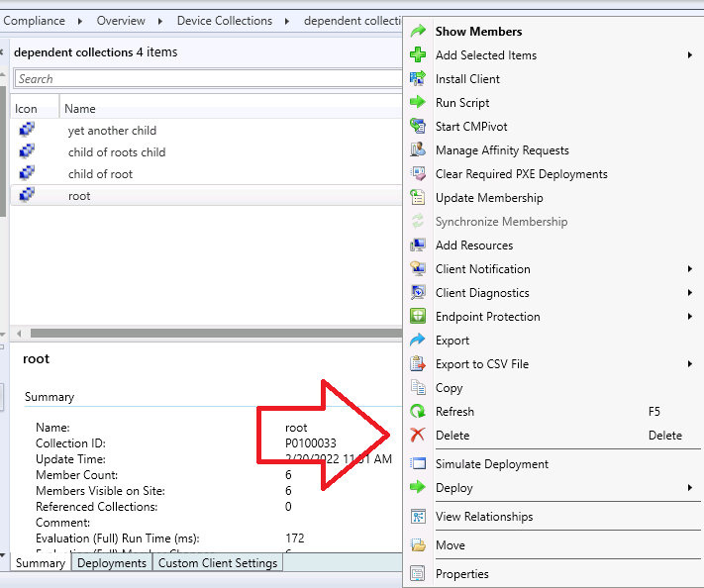Screen dimensions: 704x588
Task: Click the horizontal scrollbar under the list
Action: click(217, 334)
